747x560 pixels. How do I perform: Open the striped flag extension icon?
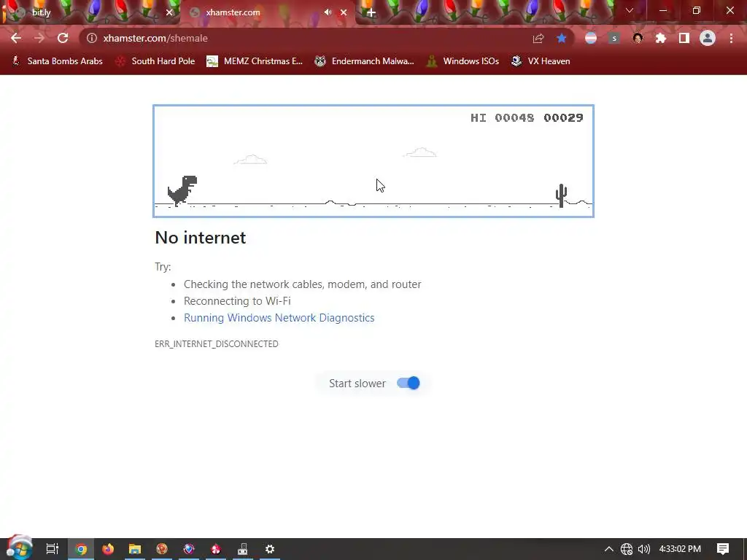coord(591,38)
